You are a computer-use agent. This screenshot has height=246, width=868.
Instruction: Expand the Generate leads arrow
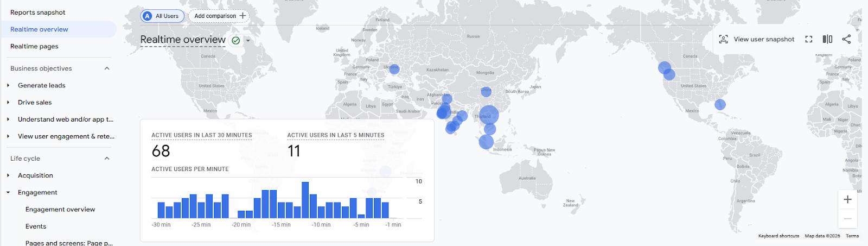click(x=8, y=85)
